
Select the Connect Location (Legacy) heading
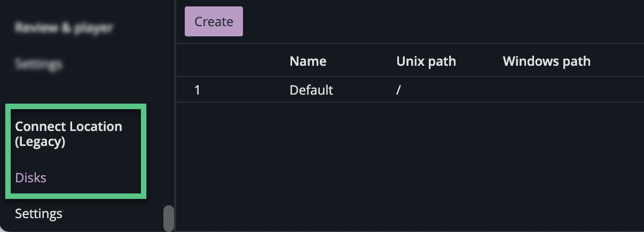pos(68,134)
